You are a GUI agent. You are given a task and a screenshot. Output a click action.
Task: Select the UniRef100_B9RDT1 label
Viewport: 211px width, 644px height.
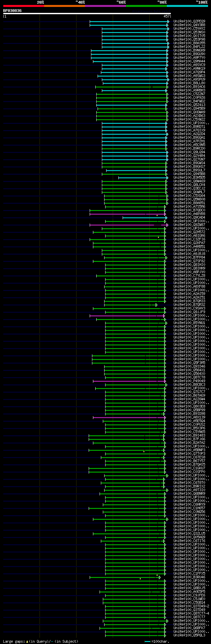coord(189,126)
